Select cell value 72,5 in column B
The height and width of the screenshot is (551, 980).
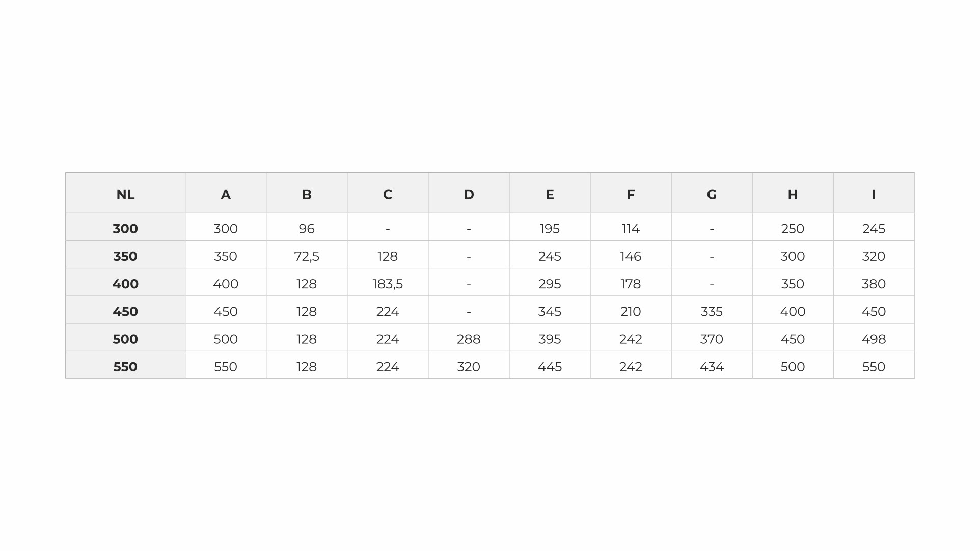pyautogui.click(x=307, y=256)
